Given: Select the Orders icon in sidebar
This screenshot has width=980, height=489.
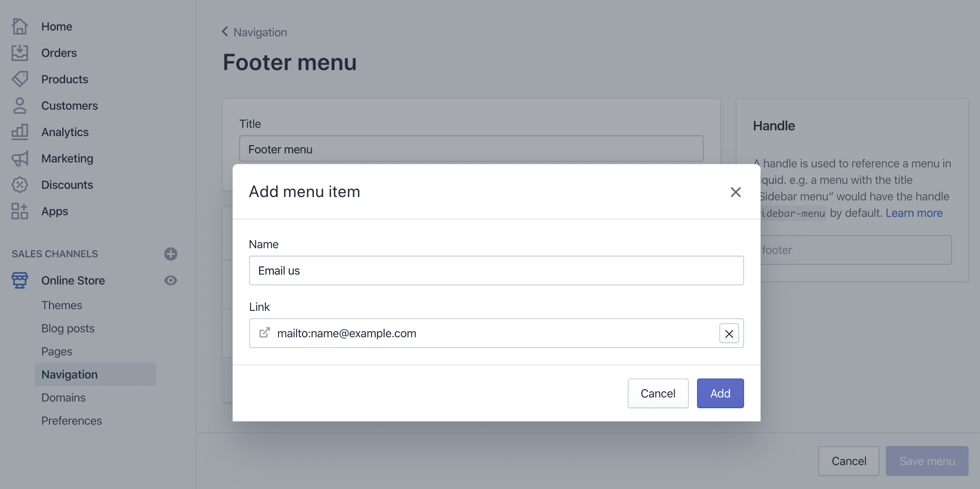Looking at the screenshot, I should (19, 52).
